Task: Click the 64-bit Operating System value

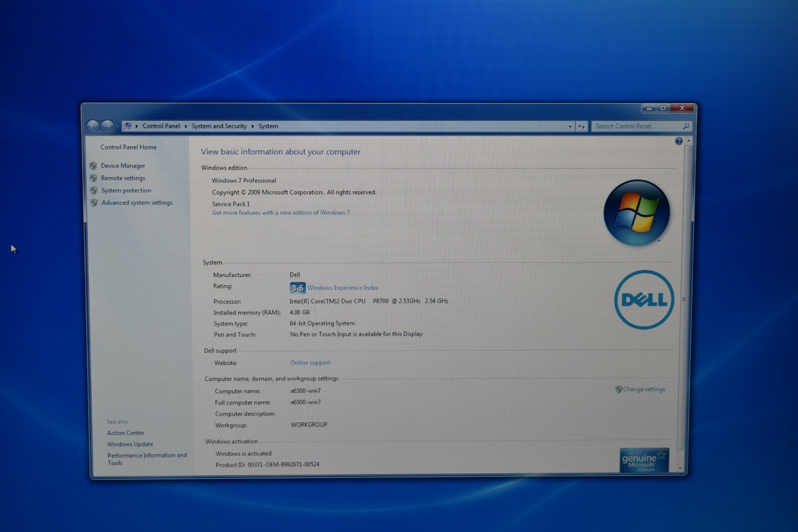Action: coord(322,324)
